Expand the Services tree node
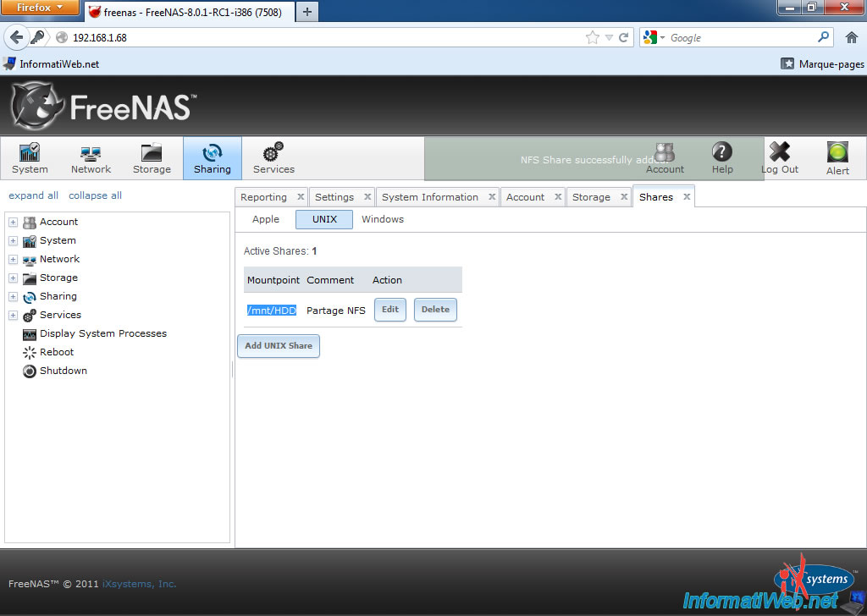Viewport: 867px width, 616px height. tap(14, 315)
